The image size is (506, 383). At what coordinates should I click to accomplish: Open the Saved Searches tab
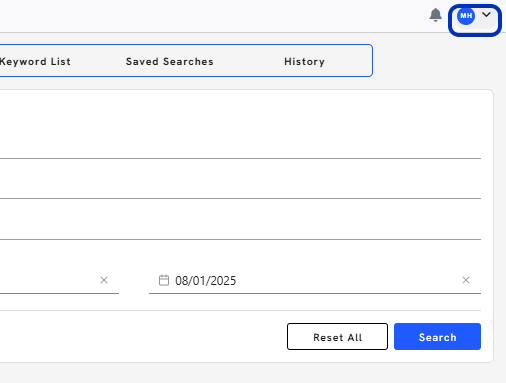[170, 62]
